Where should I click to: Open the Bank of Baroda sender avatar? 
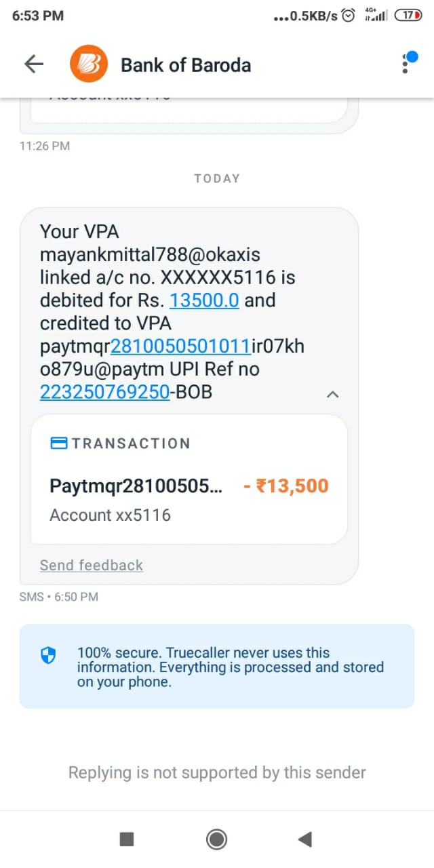[x=88, y=64]
